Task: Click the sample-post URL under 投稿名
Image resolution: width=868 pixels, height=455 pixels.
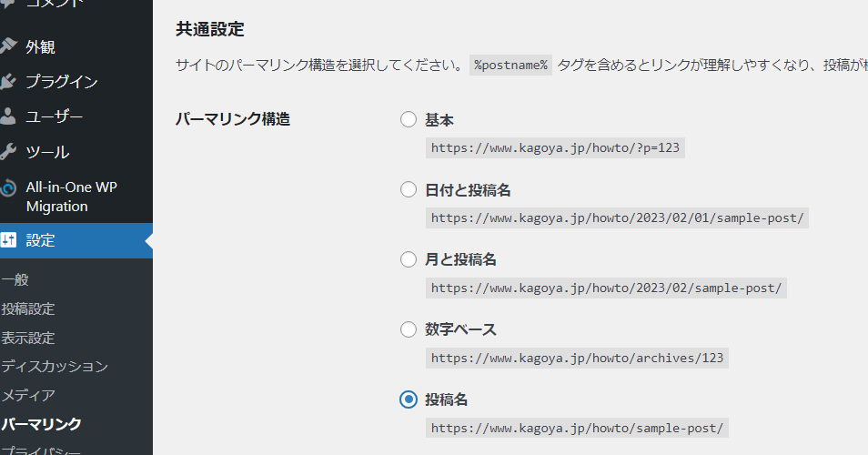Action: coord(577,428)
